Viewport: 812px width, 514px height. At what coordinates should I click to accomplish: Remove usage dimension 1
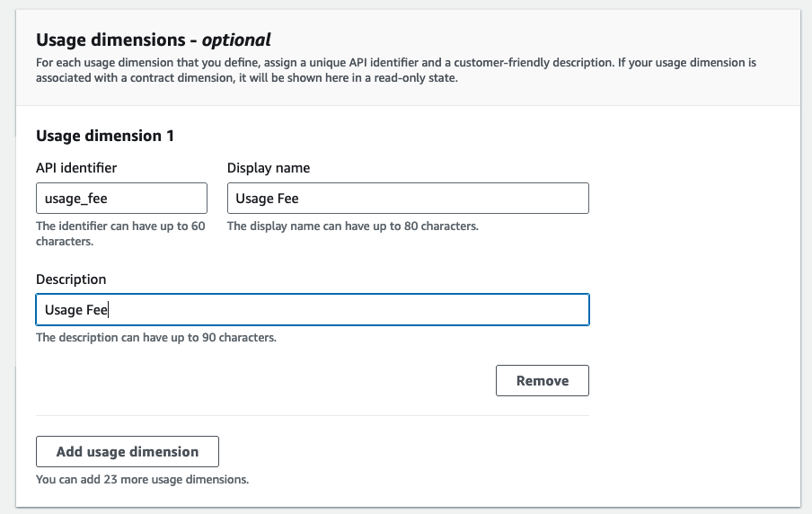pyautogui.click(x=542, y=380)
